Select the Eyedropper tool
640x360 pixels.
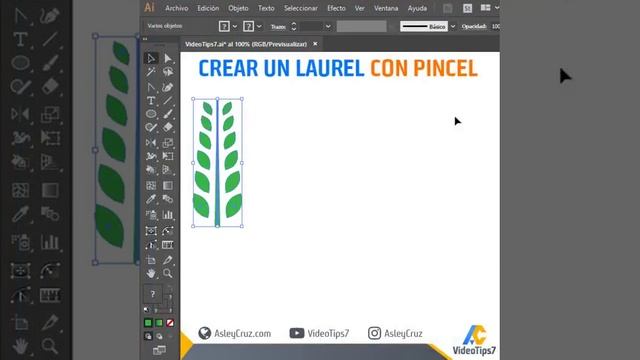pos(151,199)
